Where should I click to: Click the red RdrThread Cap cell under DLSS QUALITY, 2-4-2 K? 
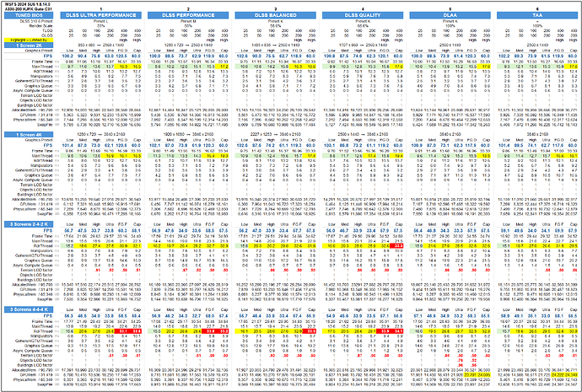(397, 246)
